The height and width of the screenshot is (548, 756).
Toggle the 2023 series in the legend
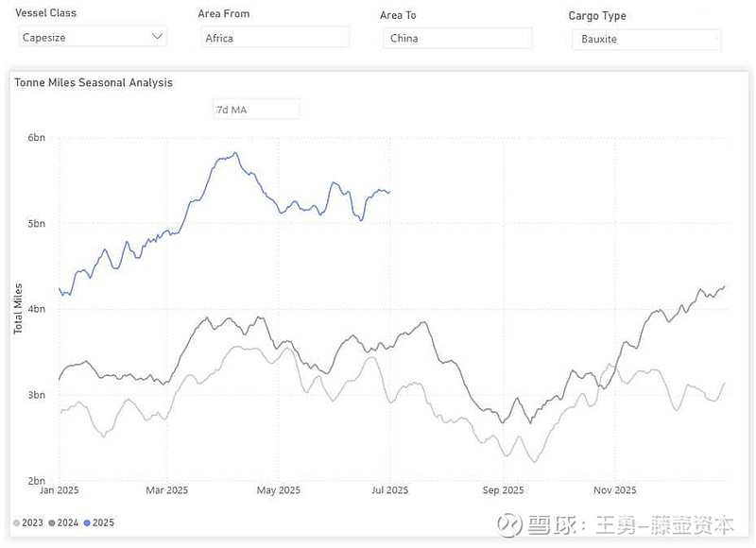click(x=28, y=522)
